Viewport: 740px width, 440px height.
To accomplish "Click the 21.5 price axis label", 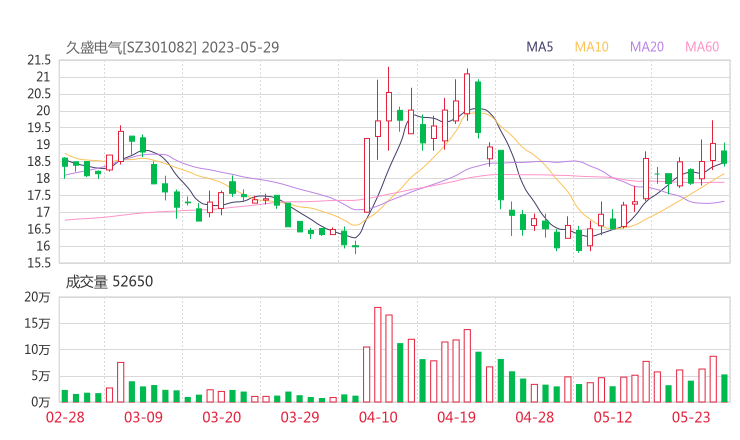I will pyautogui.click(x=39, y=60).
